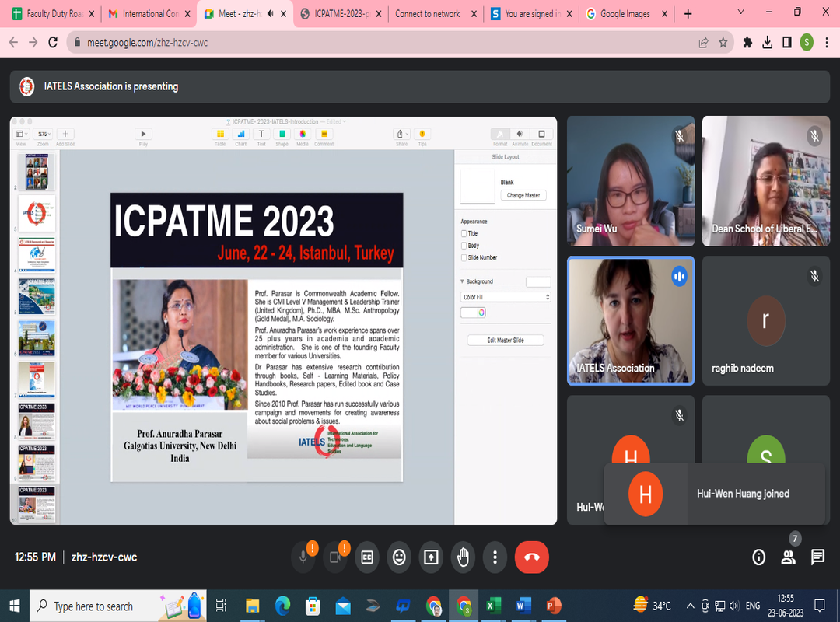
Task: Toggle the microphone button
Action: click(303, 557)
